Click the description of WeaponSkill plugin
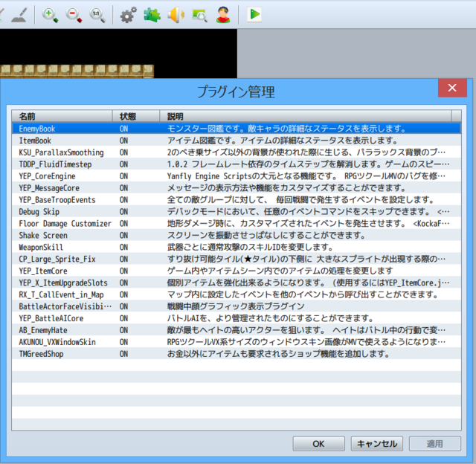 pos(250,247)
